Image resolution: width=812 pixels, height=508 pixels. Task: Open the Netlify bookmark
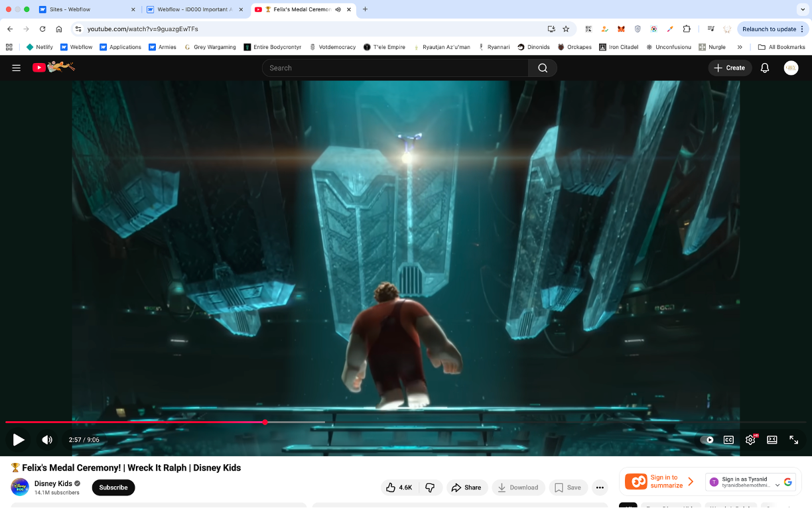pos(40,47)
